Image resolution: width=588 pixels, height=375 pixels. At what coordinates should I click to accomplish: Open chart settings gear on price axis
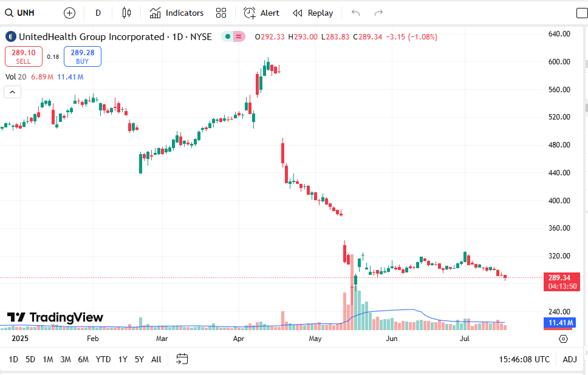tap(563, 339)
